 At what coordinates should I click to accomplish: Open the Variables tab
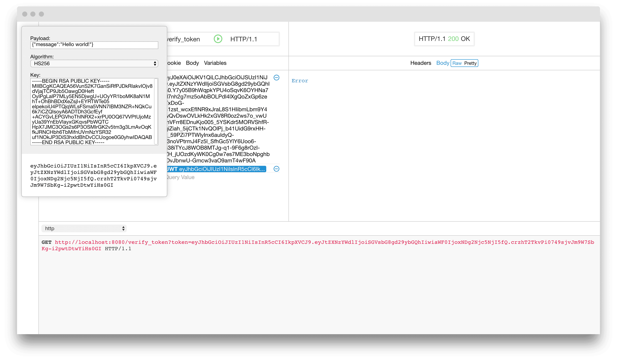(x=215, y=63)
